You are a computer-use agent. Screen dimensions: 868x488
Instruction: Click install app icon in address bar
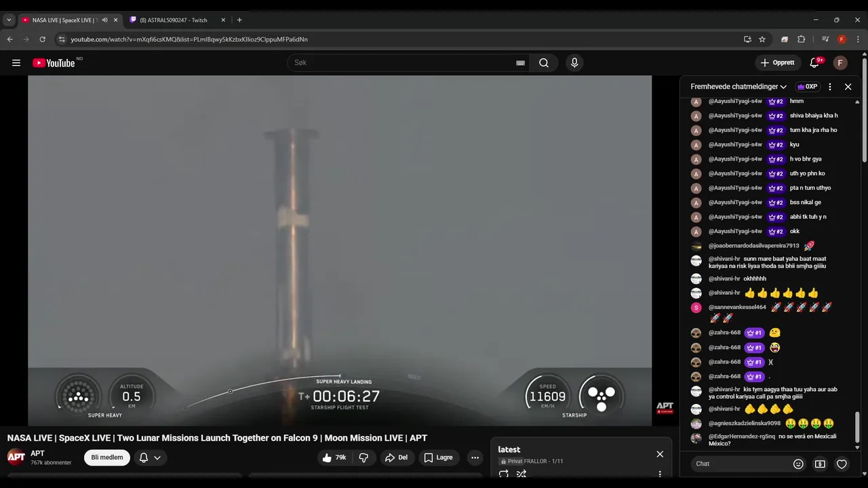click(x=747, y=39)
